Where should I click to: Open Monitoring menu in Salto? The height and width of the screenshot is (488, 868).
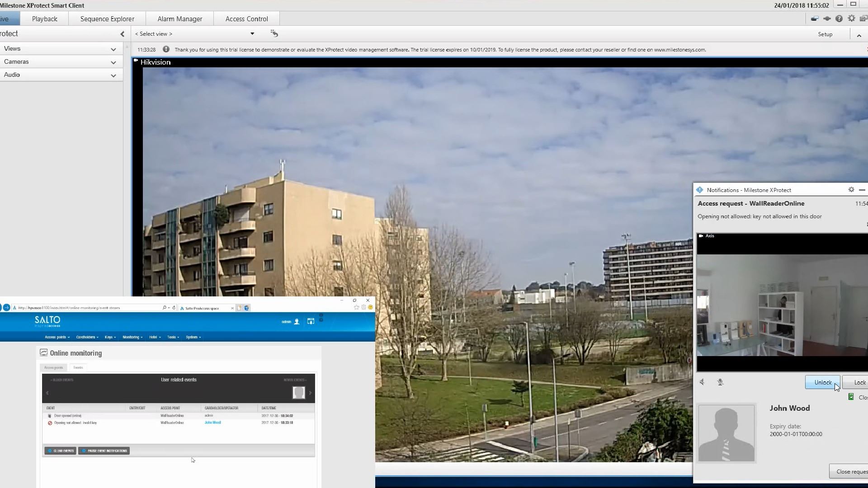[132, 337]
